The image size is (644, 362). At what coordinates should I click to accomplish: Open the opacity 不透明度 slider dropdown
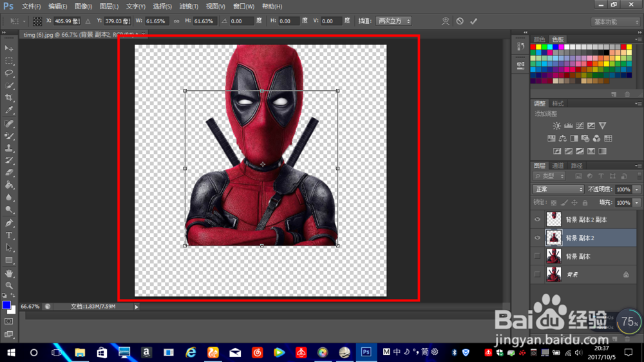click(637, 189)
